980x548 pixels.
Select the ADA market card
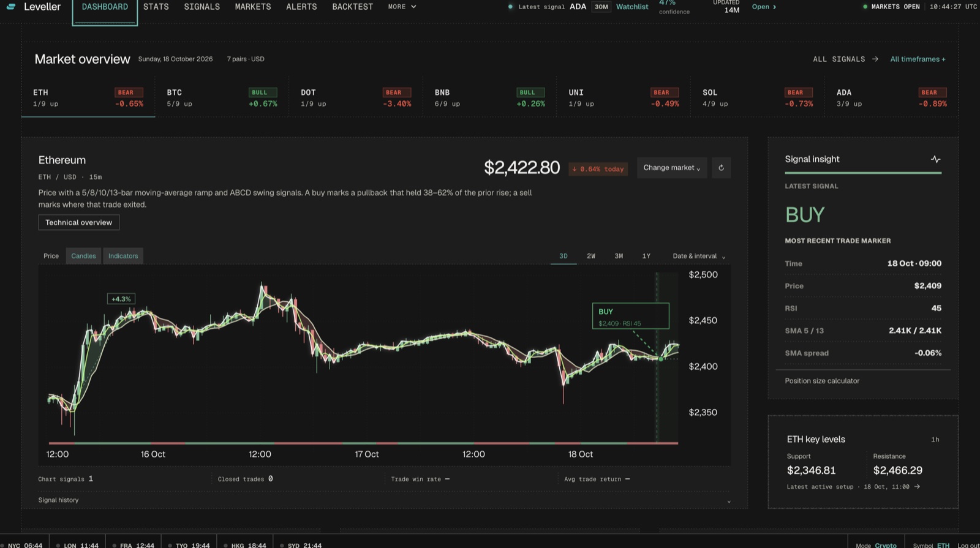pos(892,97)
